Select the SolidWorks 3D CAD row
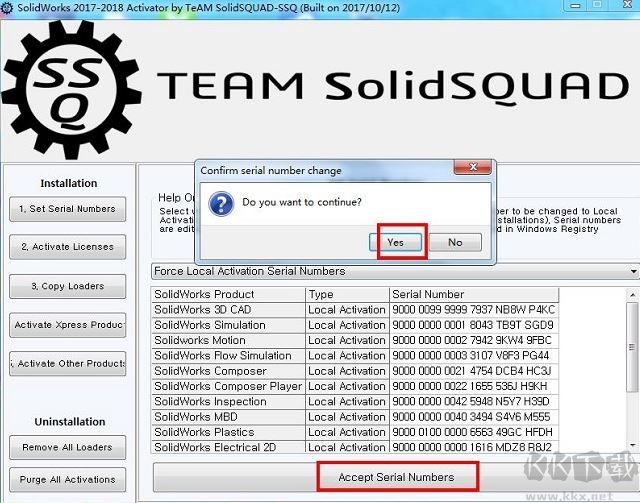This screenshot has width=640, height=503. point(228,310)
